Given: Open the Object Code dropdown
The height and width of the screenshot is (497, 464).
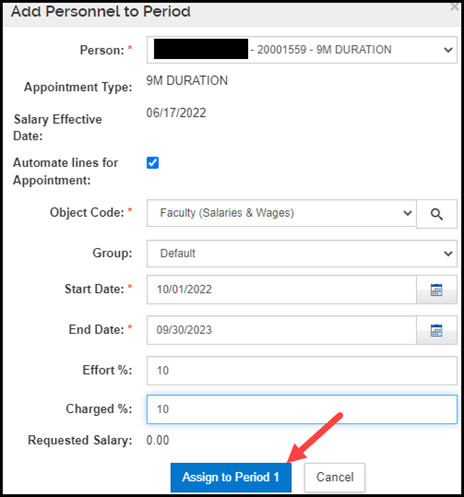Looking at the screenshot, I should [282, 213].
